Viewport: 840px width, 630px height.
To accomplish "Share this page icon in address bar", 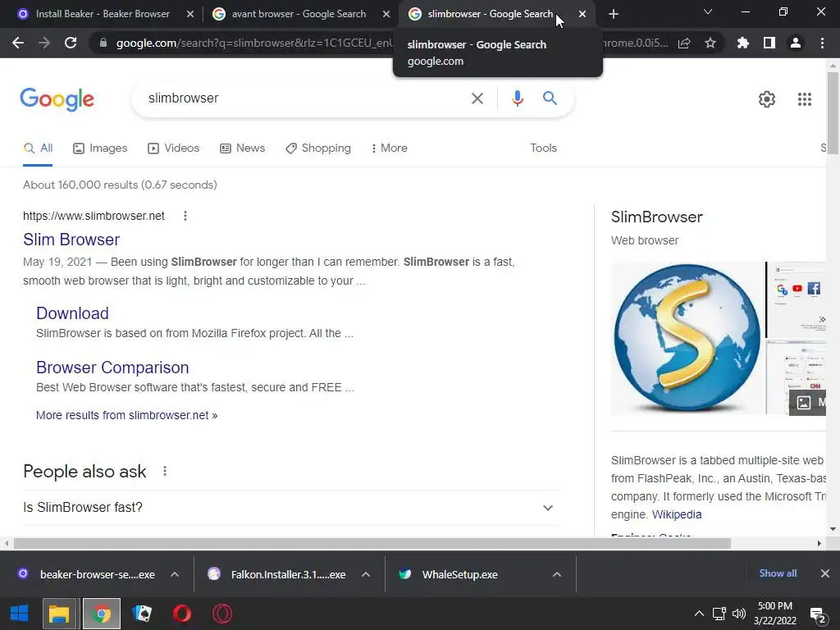I will pos(684,43).
